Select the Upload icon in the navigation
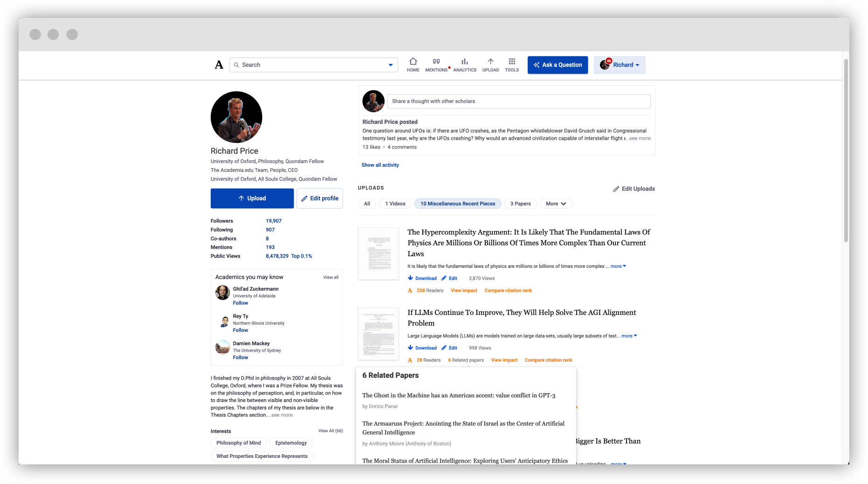This screenshot has height=484, width=868. point(490,65)
